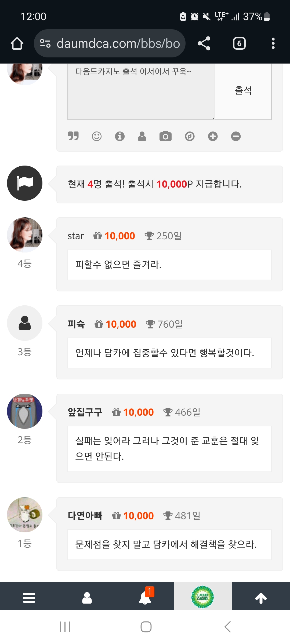Tap the quote icon below comment box
290x644 pixels.
[x=73, y=136]
